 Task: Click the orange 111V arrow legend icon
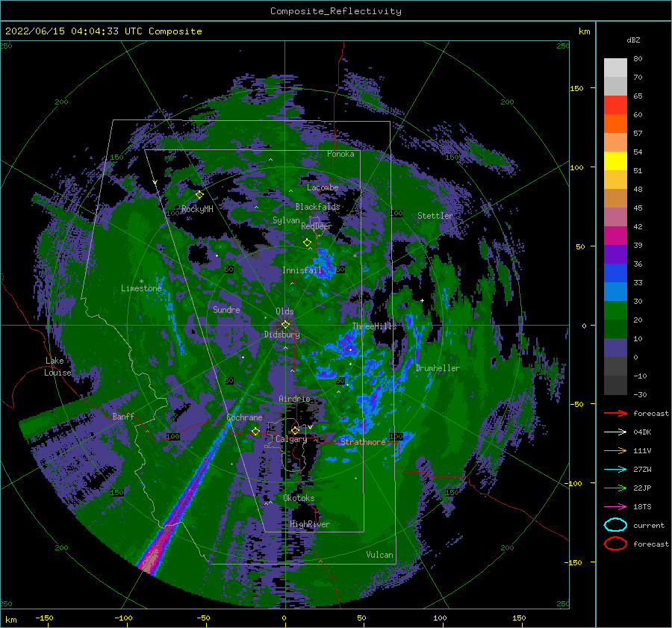pos(615,451)
